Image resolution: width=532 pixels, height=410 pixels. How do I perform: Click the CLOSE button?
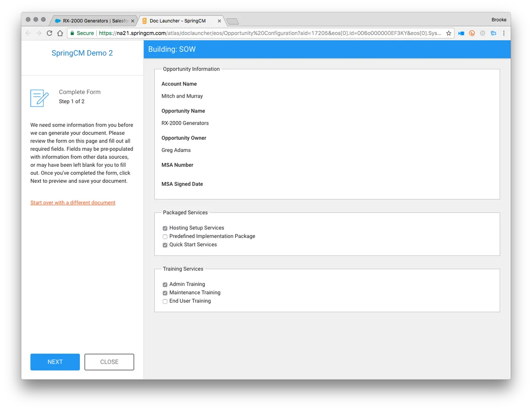[x=109, y=362]
